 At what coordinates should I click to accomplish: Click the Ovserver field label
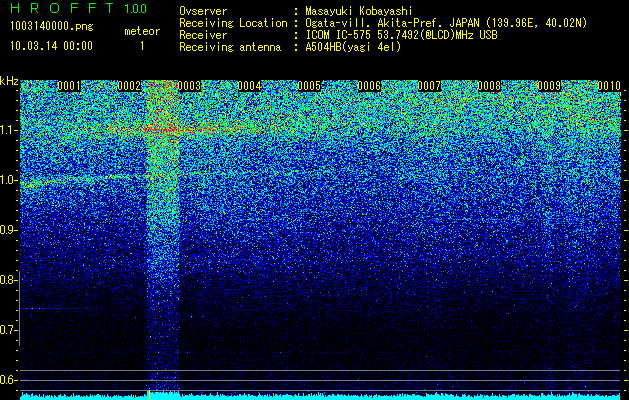pyautogui.click(x=203, y=11)
